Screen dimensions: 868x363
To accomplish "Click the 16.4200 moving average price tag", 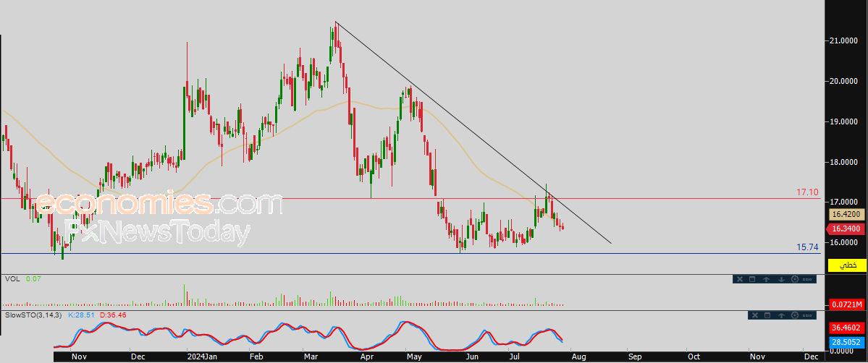I will [x=847, y=215].
